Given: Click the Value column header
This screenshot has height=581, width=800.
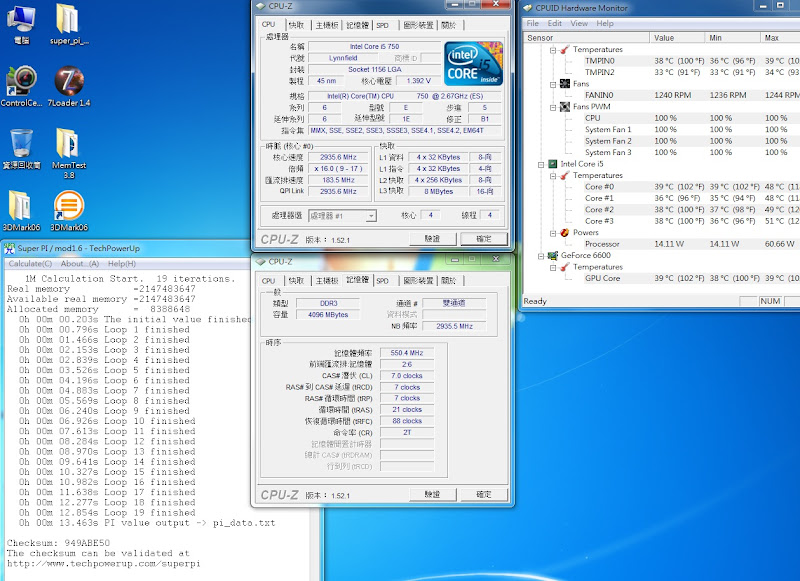Looking at the screenshot, I should click(677, 38).
